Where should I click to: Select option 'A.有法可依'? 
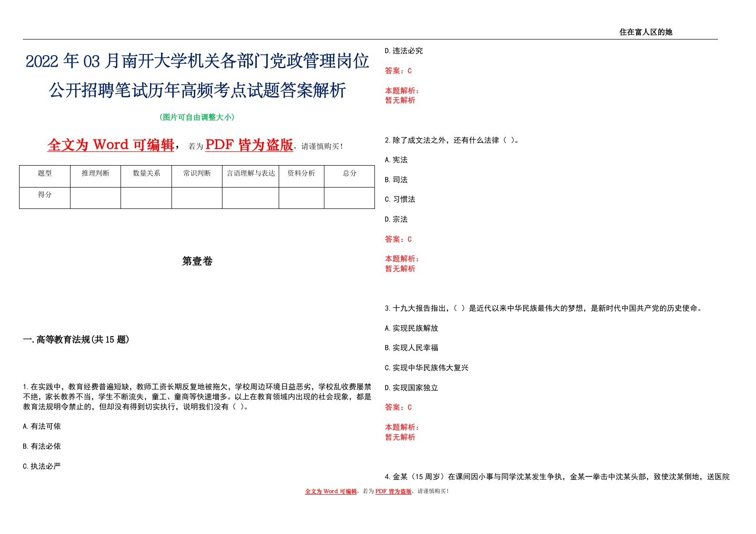pos(42,426)
